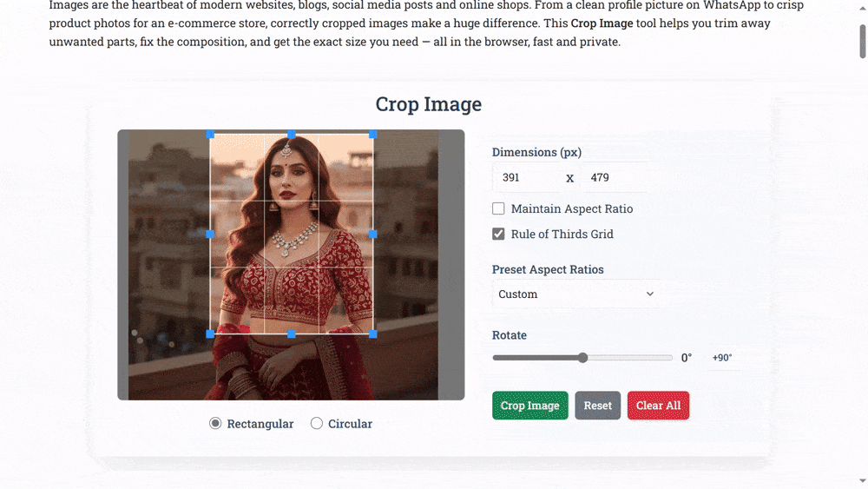This screenshot has width=868, height=489.
Task: Click bottom-right crop handle
Action: pos(373,334)
